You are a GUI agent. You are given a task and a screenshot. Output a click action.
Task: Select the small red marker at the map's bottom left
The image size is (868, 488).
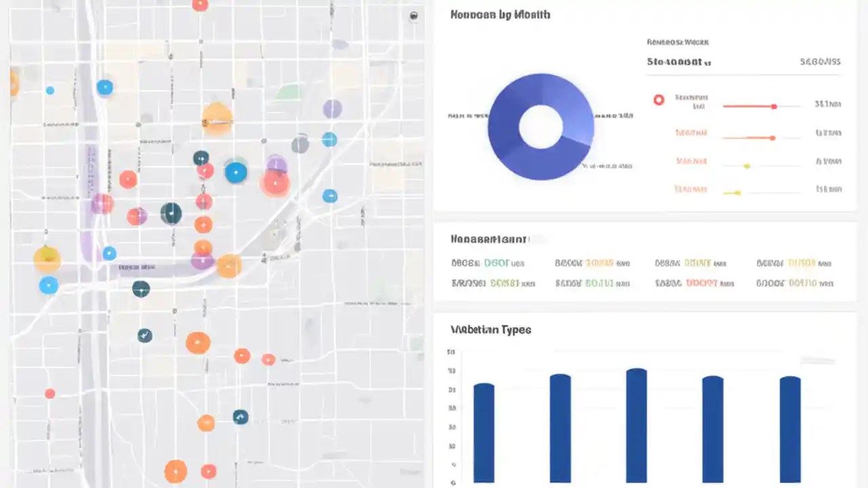coord(50,393)
